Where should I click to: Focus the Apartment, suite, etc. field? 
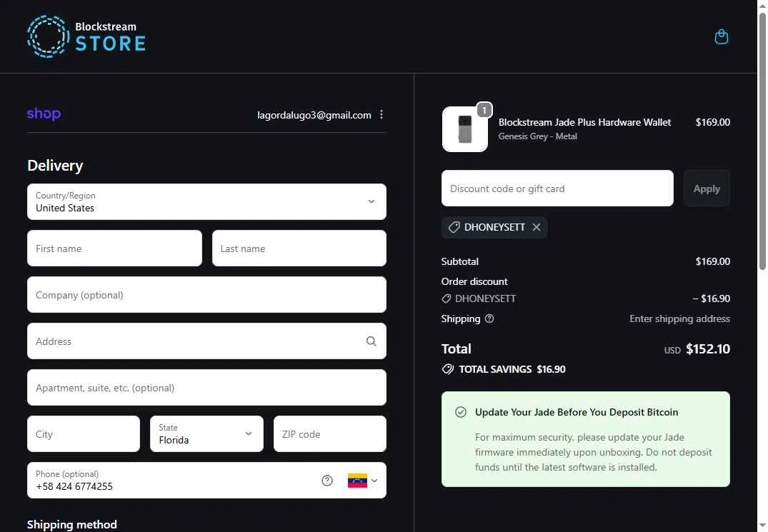pyautogui.click(x=206, y=388)
